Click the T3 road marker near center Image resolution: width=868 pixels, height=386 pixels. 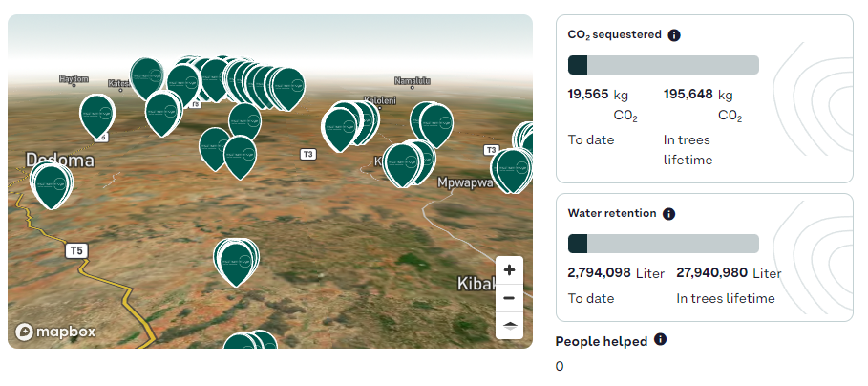point(308,155)
